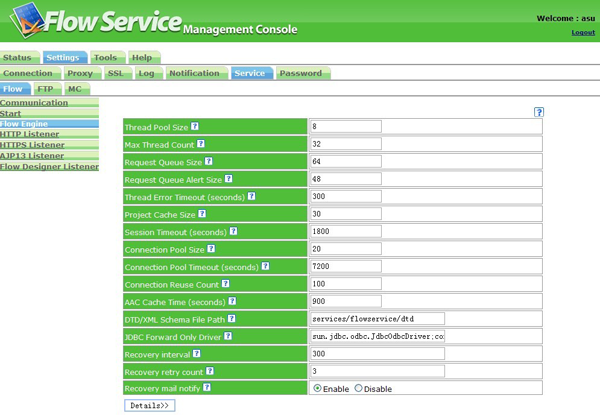Image resolution: width=600 pixels, height=419 pixels.
Task: Open the Help tab
Action: (144, 57)
